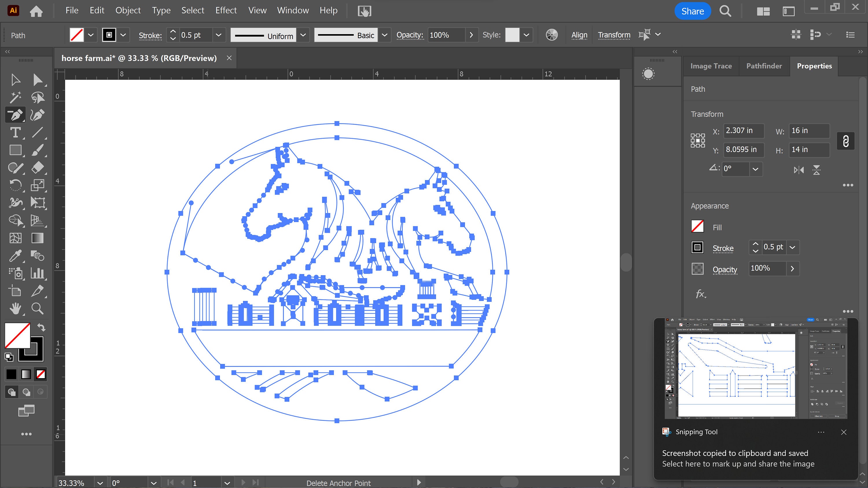Select the Zoom tool
868x488 pixels.
[38, 309]
